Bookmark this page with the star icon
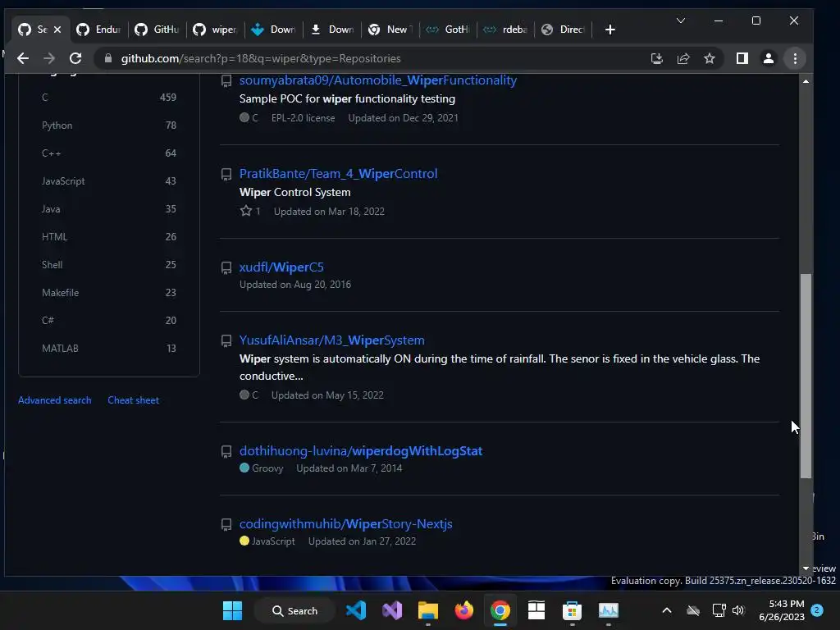 [x=710, y=58]
